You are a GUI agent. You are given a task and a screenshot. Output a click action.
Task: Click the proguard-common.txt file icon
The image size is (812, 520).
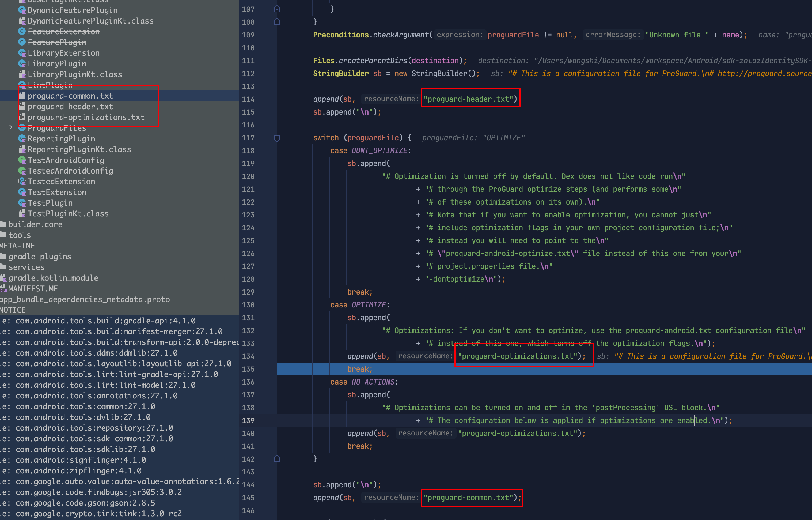point(22,96)
